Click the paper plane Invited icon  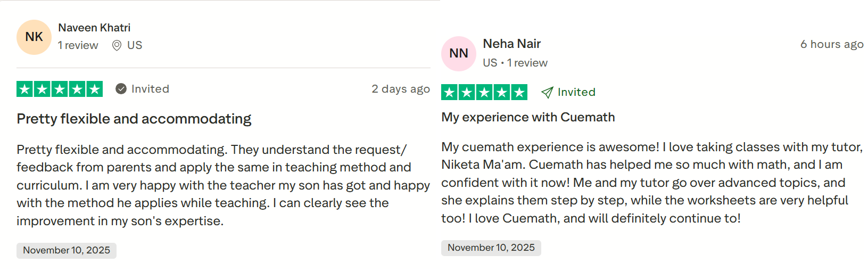point(547,93)
